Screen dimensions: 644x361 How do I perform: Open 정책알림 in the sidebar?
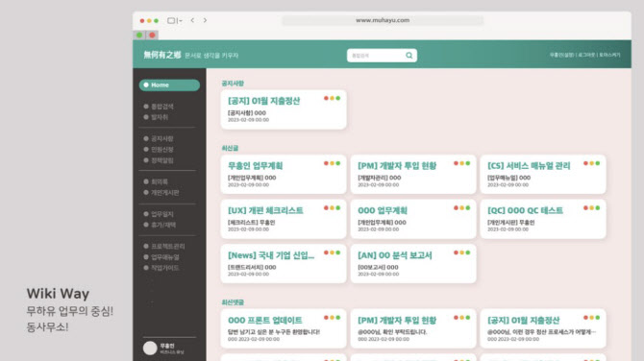point(162,160)
